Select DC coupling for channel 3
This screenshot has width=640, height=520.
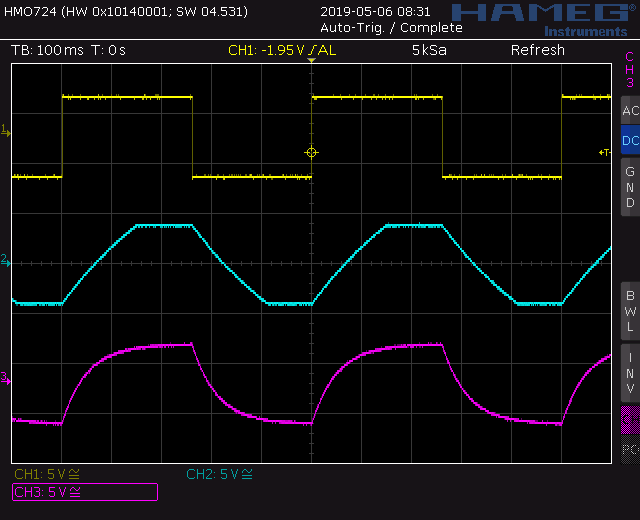(629, 141)
